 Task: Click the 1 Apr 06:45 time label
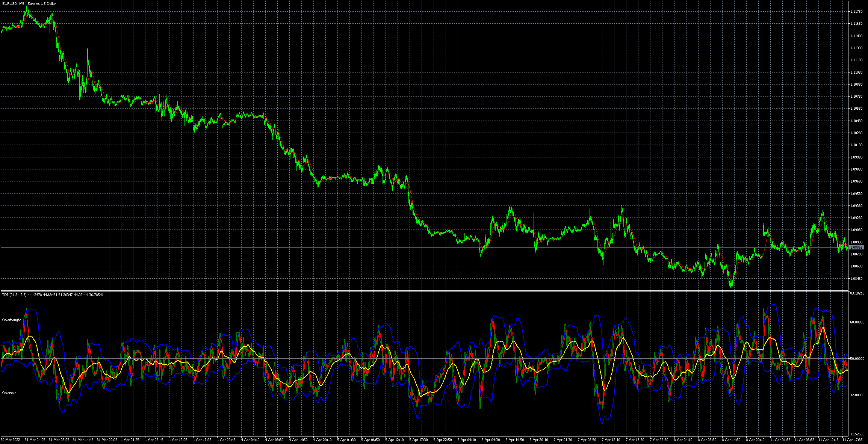pos(154,439)
